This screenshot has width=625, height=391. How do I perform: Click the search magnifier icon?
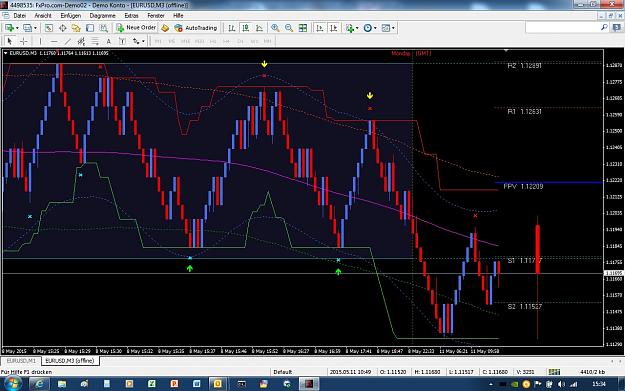pyautogui.click(x=604, y=27)
